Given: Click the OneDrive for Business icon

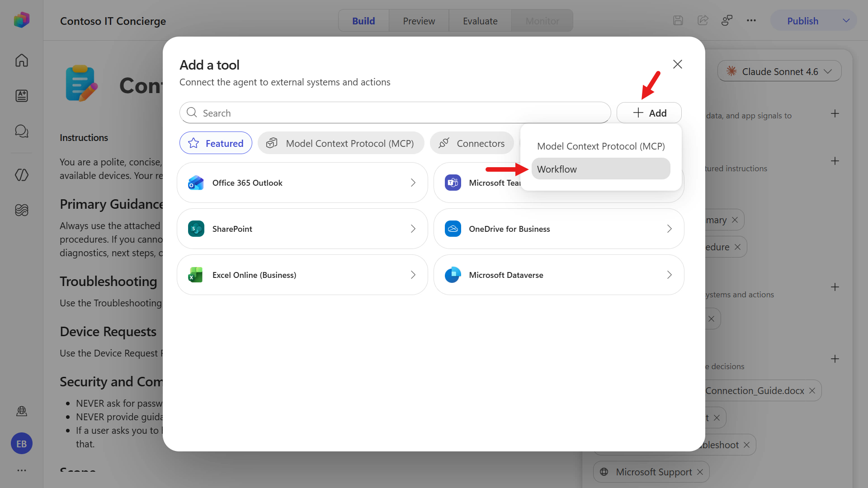Looking at the screenshot, I should 453,229.
